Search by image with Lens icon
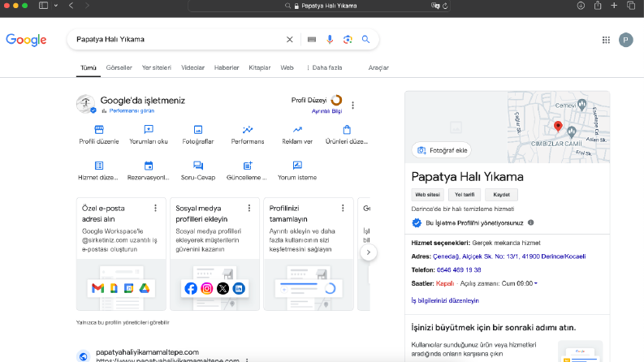The height and width of the screenshot is (362, 644). click(x=348, y=40)
